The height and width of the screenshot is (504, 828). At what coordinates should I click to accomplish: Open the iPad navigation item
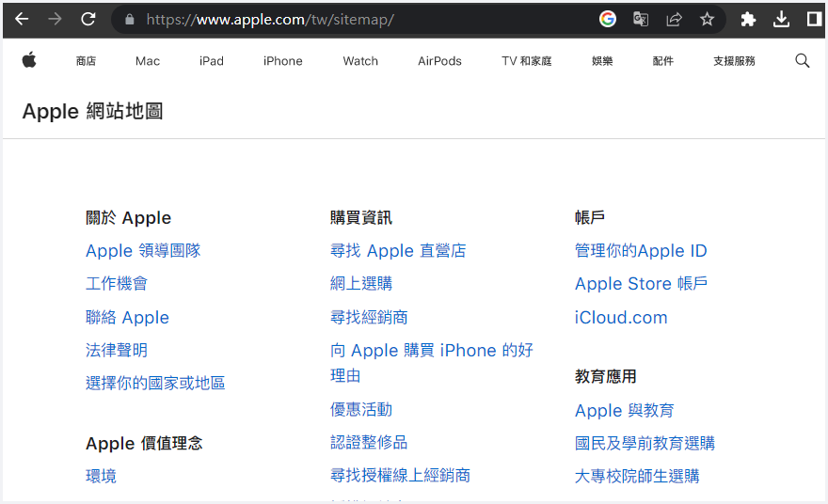tap(212, 61)
